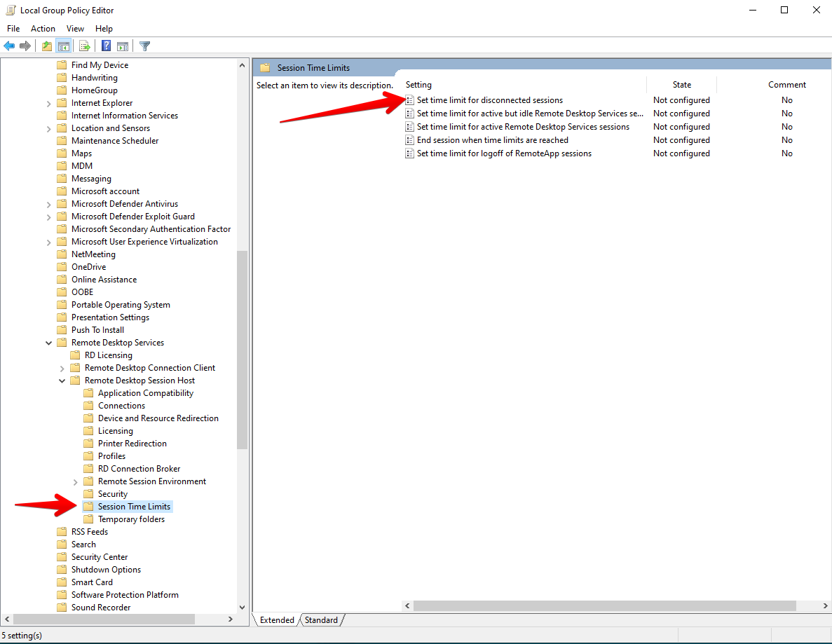Select 'Set time limit for logoff of RemoteApp sessions'

click(504, 153)
